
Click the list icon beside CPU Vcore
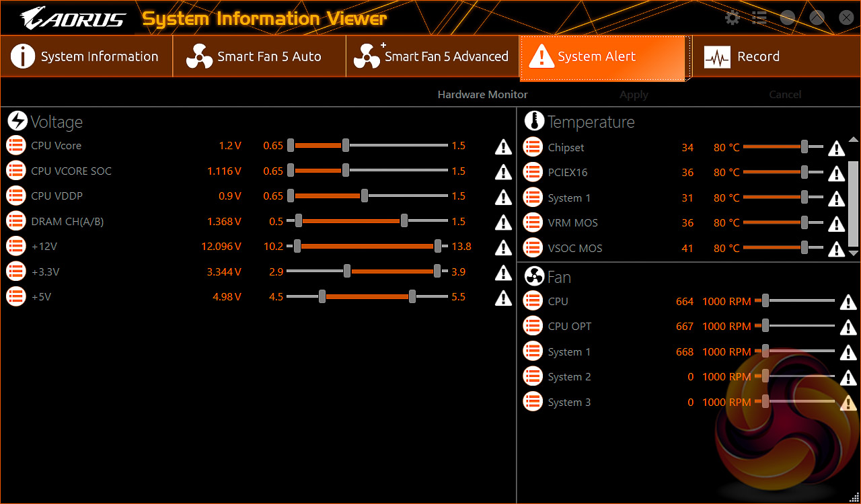click(15, 146)
